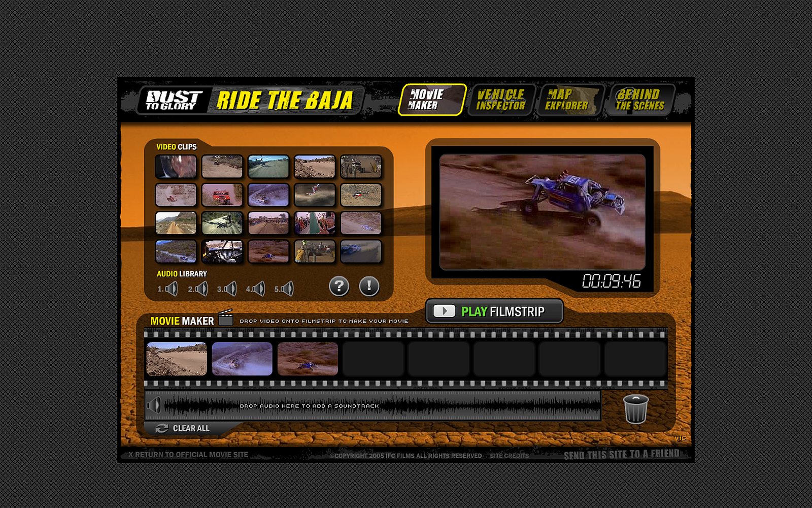
Task: Switch to the Movie Maker tab
Action: click(x=432, y=100)
